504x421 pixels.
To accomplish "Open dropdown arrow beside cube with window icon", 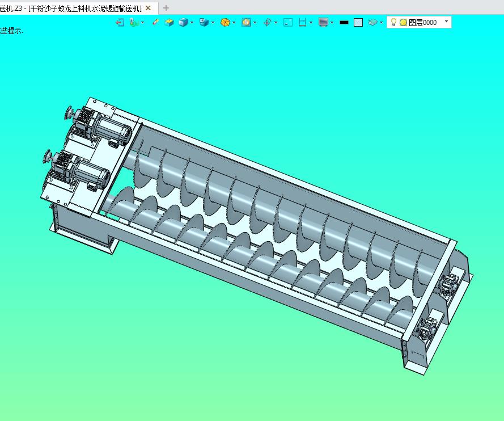I will [213, 23].
